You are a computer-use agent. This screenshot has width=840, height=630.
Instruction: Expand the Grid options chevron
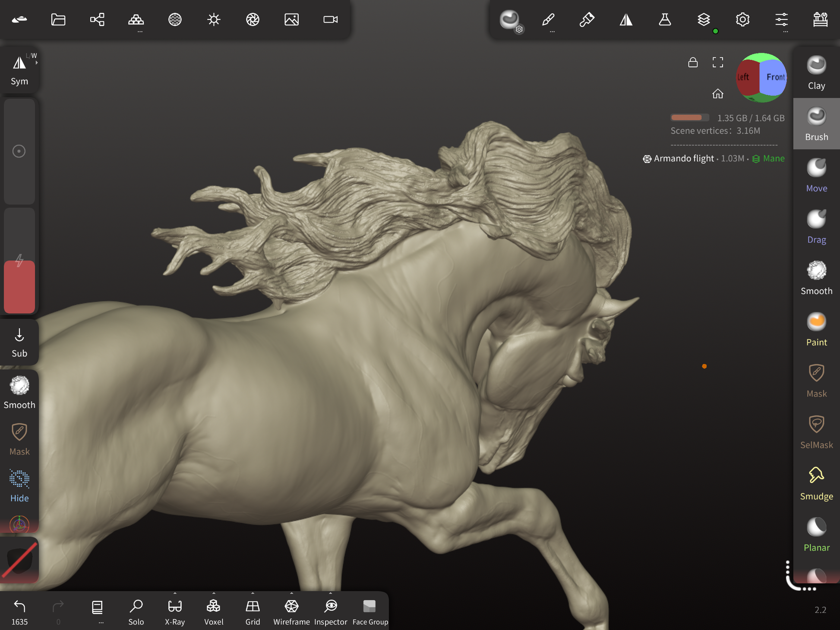point(253,593)
